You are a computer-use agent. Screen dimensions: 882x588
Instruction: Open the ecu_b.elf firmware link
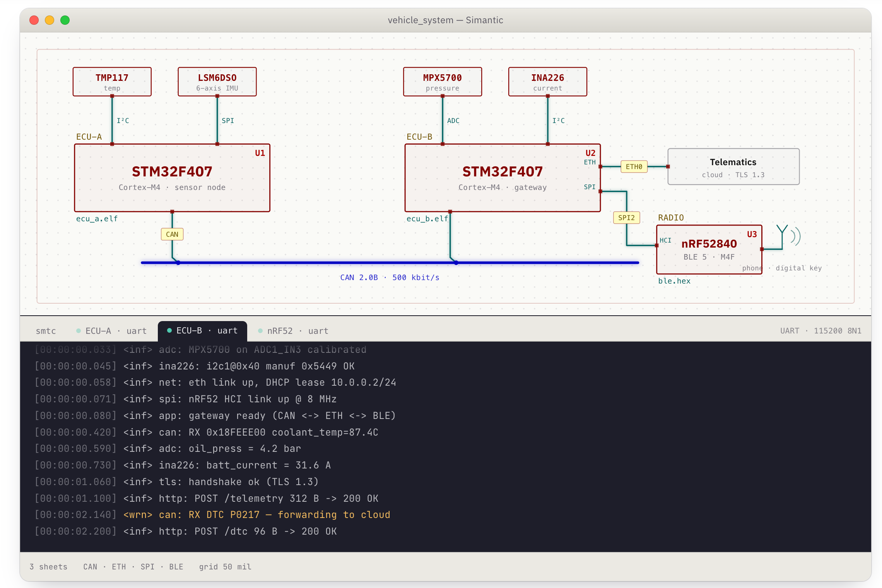coord(427,219)
